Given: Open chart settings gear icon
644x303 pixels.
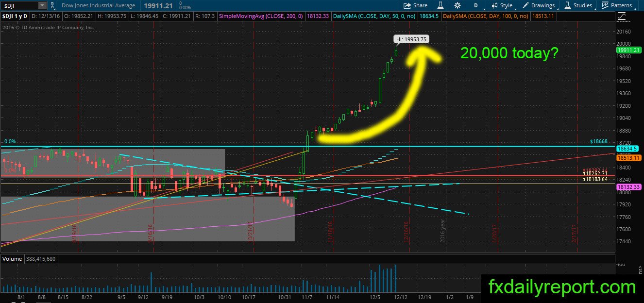Looking at the screenshot, I should (458, 5).
